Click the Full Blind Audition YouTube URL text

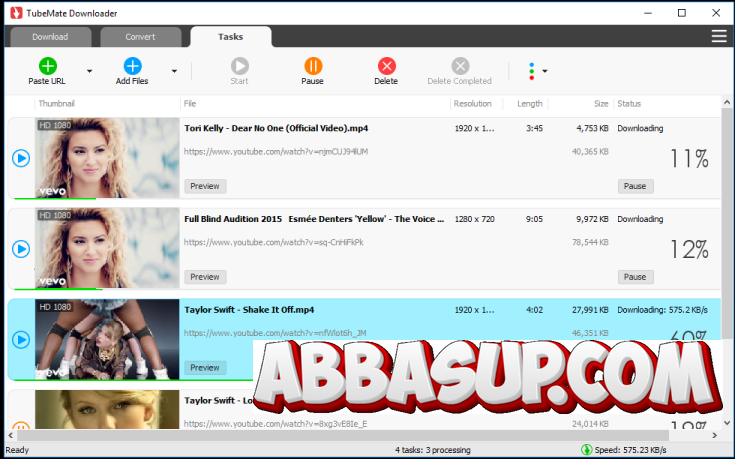click(x=273, y=242)
